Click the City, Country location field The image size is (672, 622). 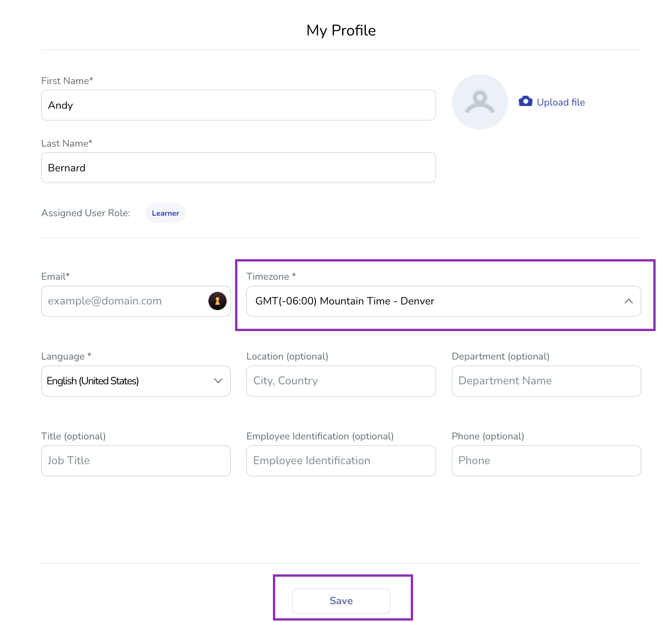[341, 381]
